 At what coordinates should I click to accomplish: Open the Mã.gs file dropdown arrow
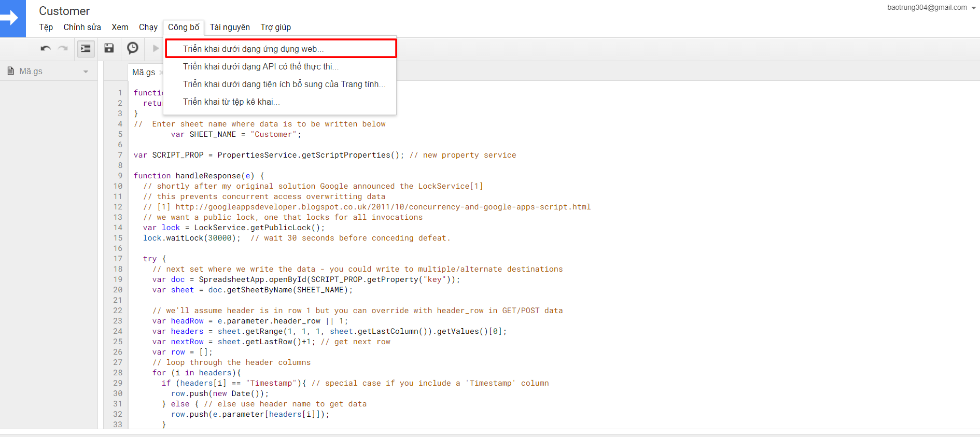(x=86, y=72)
